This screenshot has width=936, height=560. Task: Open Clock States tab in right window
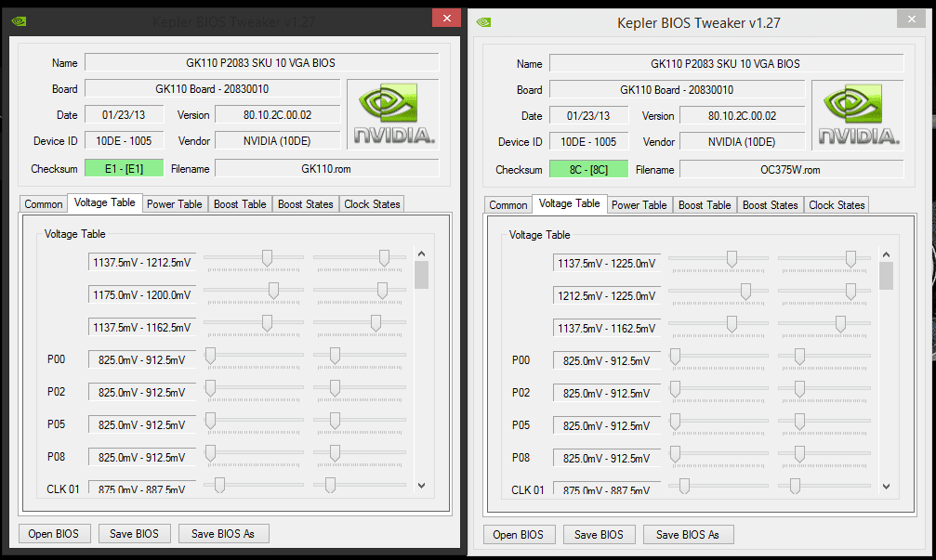837,205
